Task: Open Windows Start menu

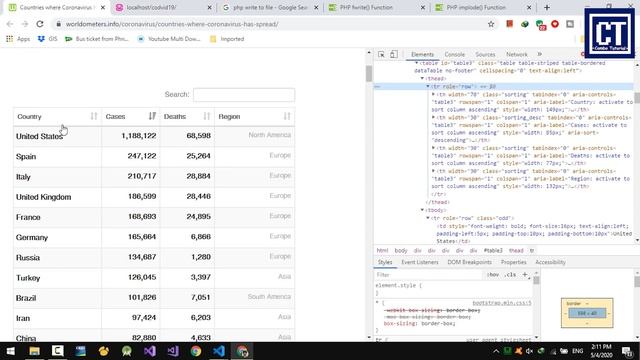Action: point(10,351)
